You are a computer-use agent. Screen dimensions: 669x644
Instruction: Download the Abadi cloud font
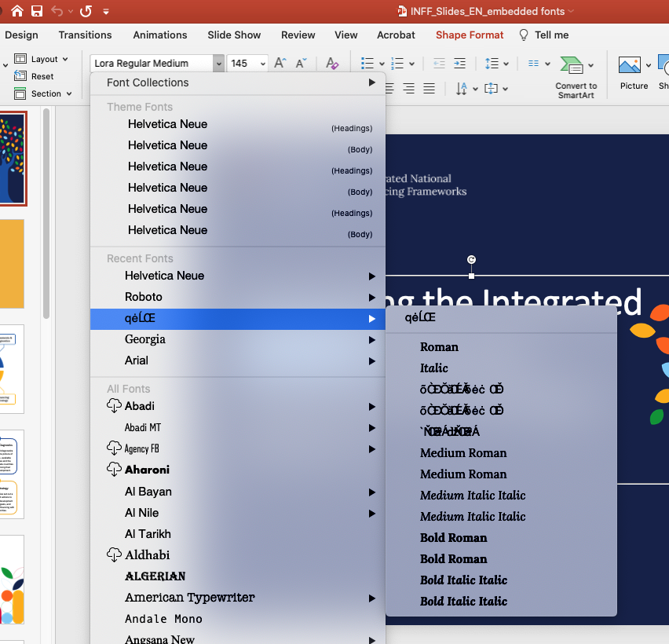[x=114, y=405]
